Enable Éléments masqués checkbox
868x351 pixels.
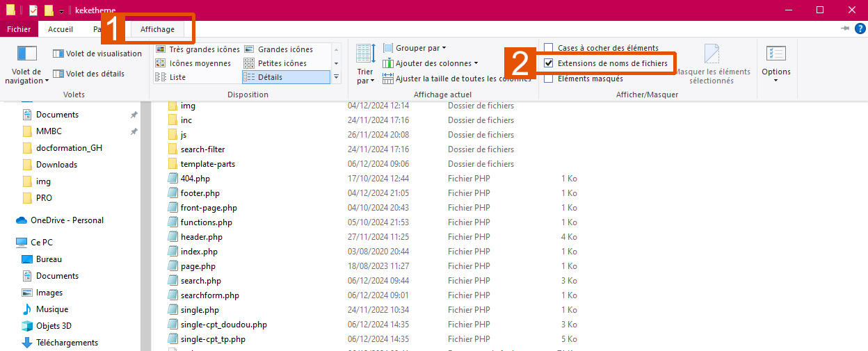click(x=549, y=79)
